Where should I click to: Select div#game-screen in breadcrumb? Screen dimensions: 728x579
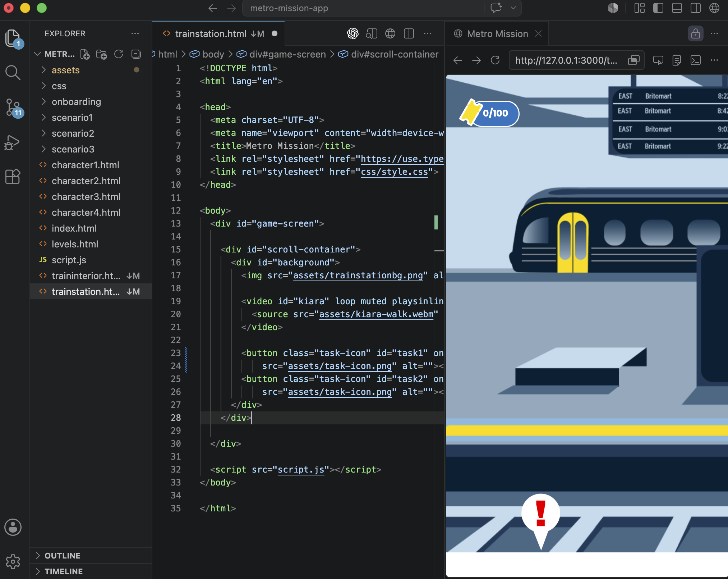point(287,54)
